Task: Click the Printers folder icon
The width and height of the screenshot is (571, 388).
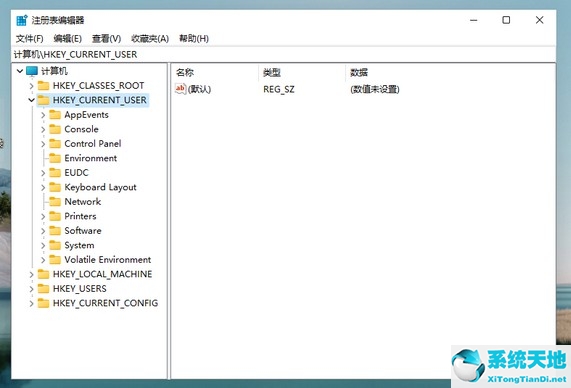Action: point(55,216)
